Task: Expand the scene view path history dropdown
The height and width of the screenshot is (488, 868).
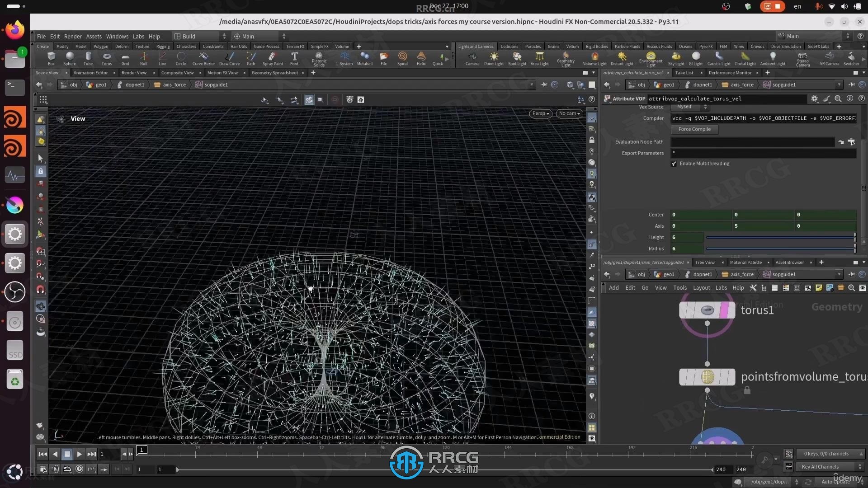Action: [x=532, y=84]
